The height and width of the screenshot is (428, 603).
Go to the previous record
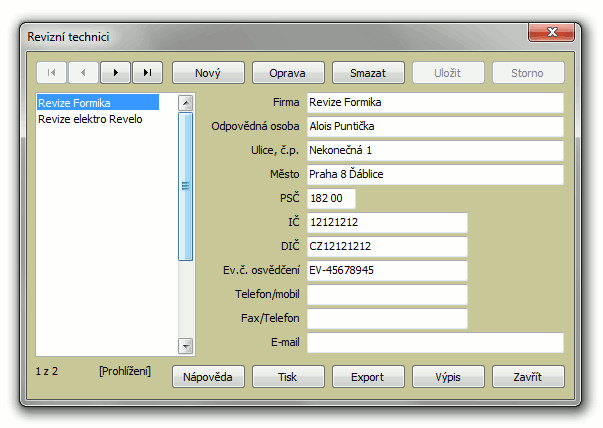coord(83,73)
